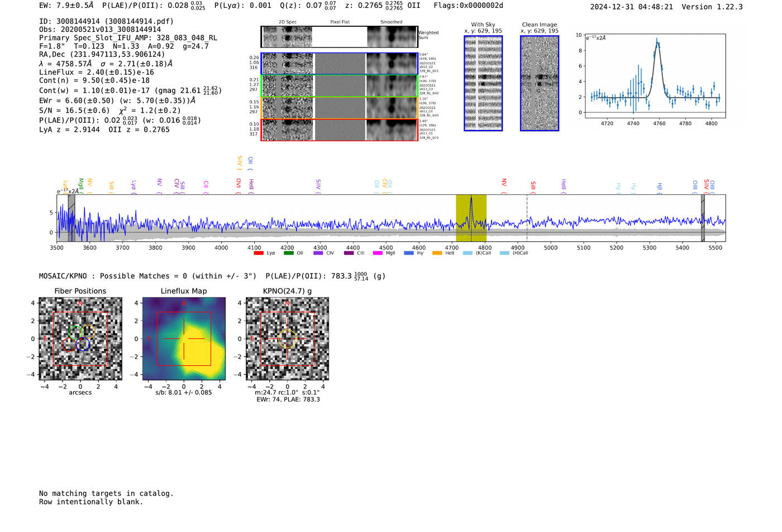Select the orange-framed v013_01 328_RL_040 fiber row
Image resolution: width=782 pixels, height=532 pixels.
(340, 107)
